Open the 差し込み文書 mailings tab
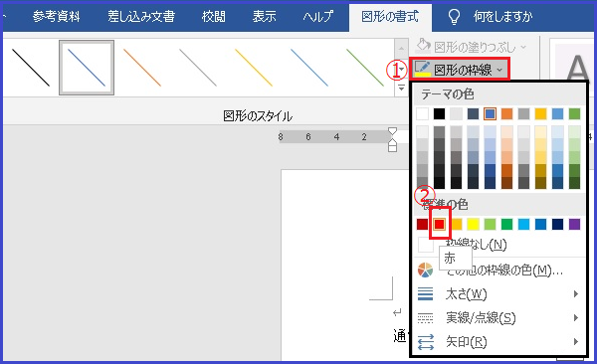Viewport: 597px width, 364px height. 141,17
